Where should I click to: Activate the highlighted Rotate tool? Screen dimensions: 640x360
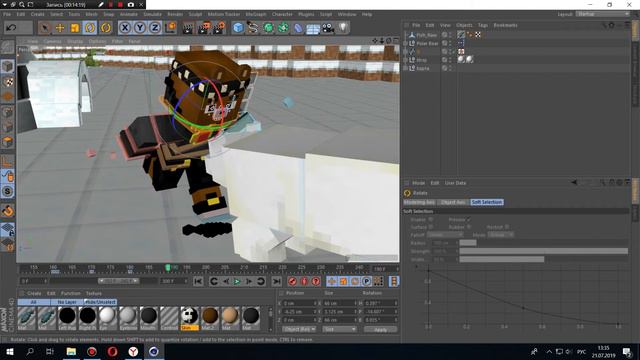90,28
